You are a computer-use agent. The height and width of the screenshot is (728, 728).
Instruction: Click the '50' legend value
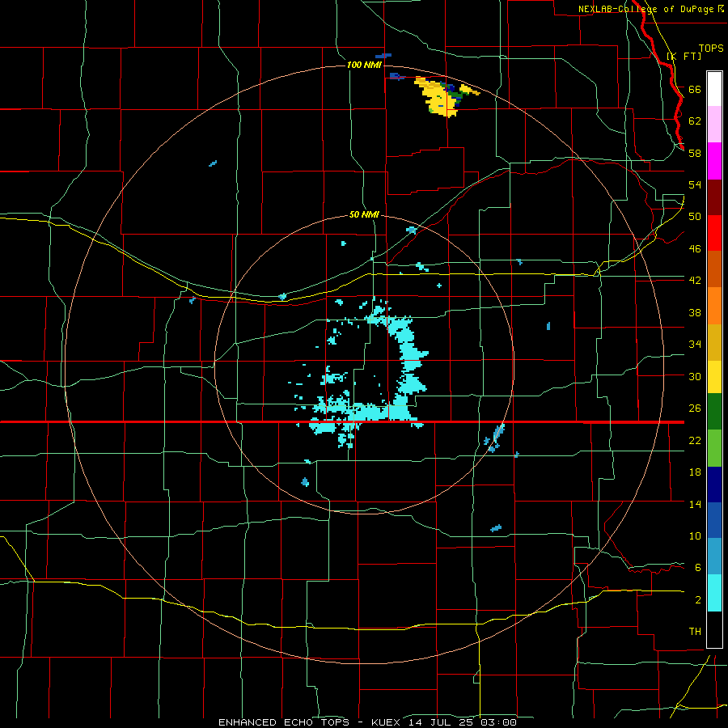[x=695, y=217]
